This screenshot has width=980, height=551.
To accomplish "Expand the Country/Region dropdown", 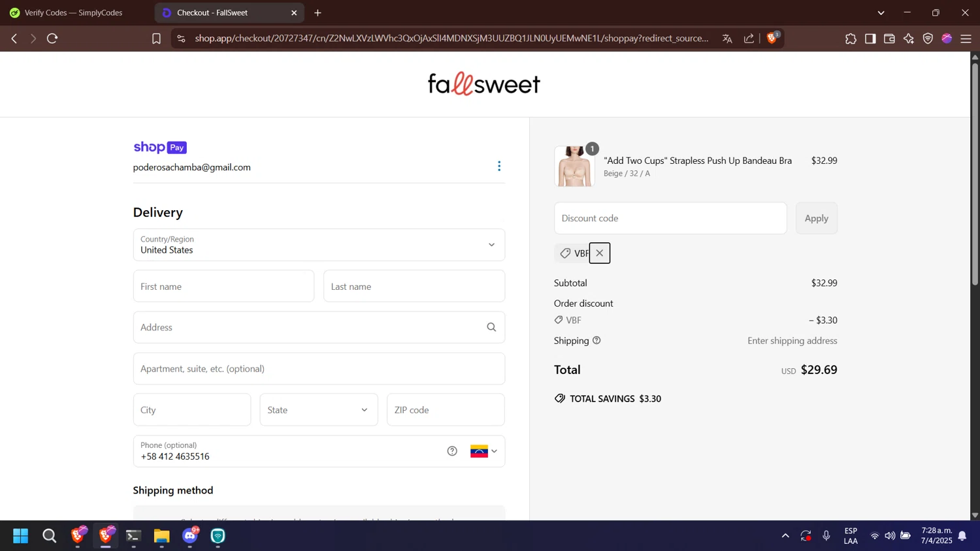I will point(319,245).
